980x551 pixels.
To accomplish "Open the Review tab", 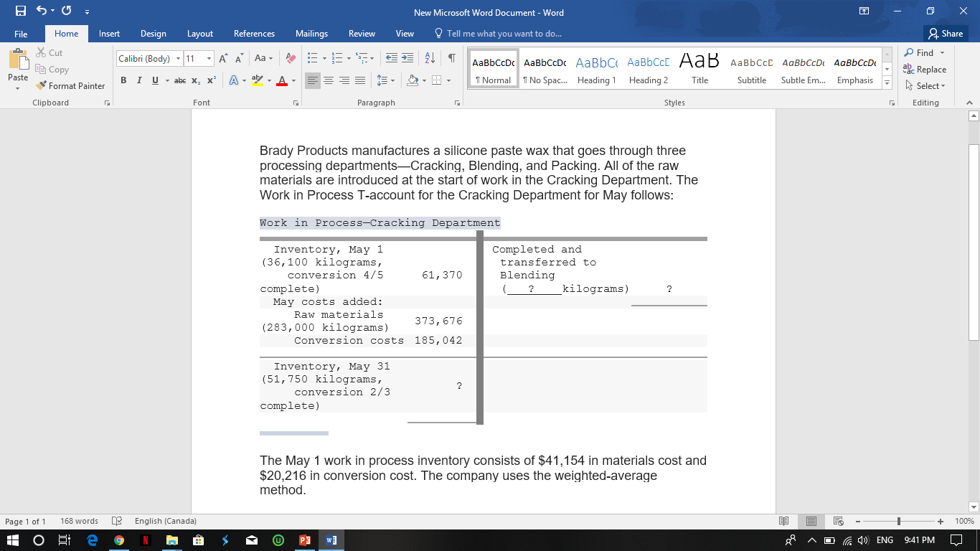I will pyautogui.click(x=362, y=33).
